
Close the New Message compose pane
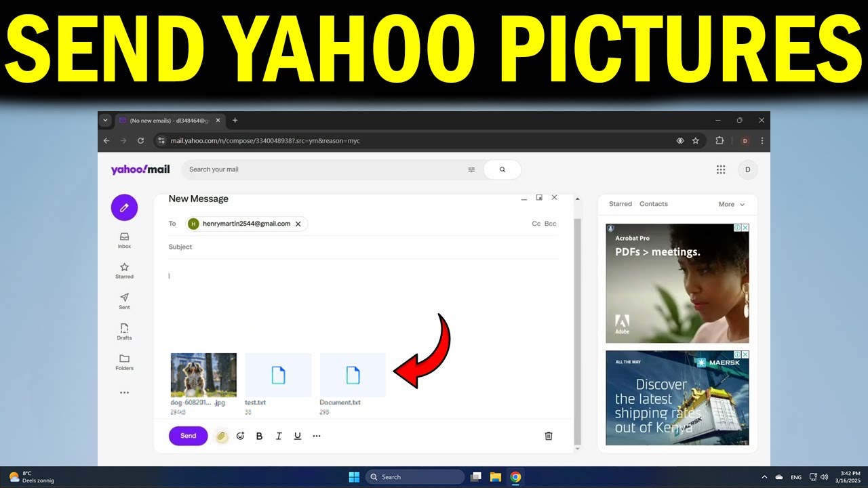pos(554,197)
